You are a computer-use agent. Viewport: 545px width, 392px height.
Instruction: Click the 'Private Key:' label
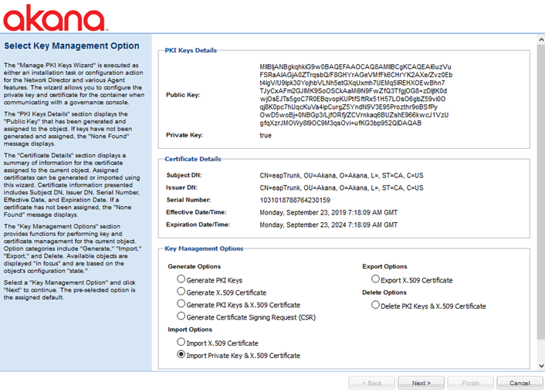184,135
